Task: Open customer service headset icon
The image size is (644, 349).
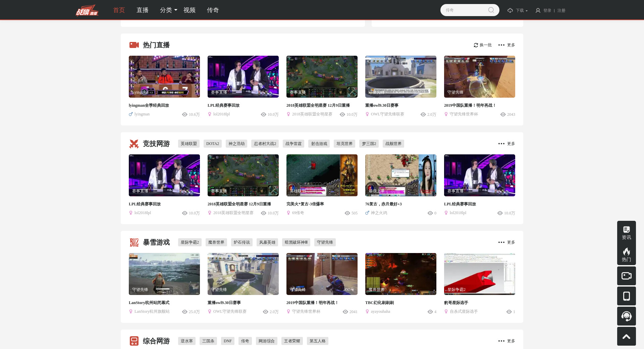Action: (x=626, y=316)
